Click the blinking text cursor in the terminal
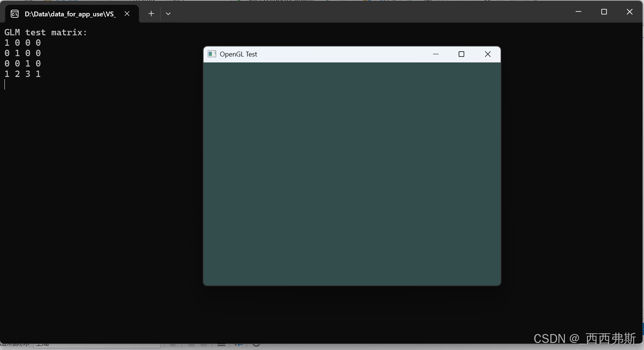644x350 pixels. (x=5, y=85)
